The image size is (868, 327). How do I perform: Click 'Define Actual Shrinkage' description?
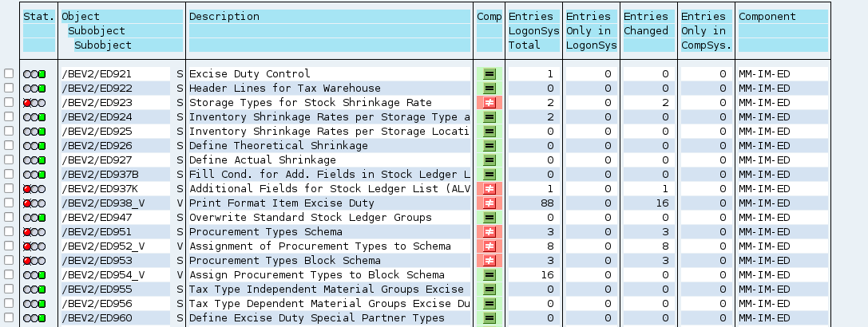(263, 160)
